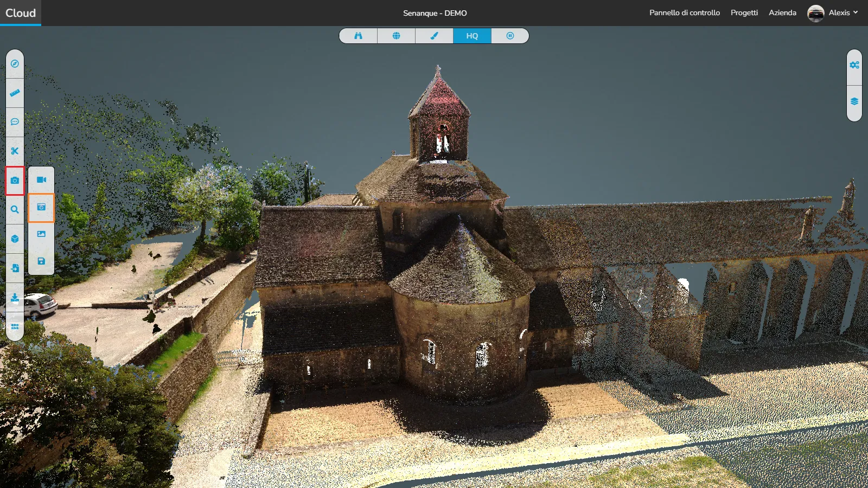Open the import file tool
Image resolution: width=868 pixels, height=488 pixels.
coord(15,268)
